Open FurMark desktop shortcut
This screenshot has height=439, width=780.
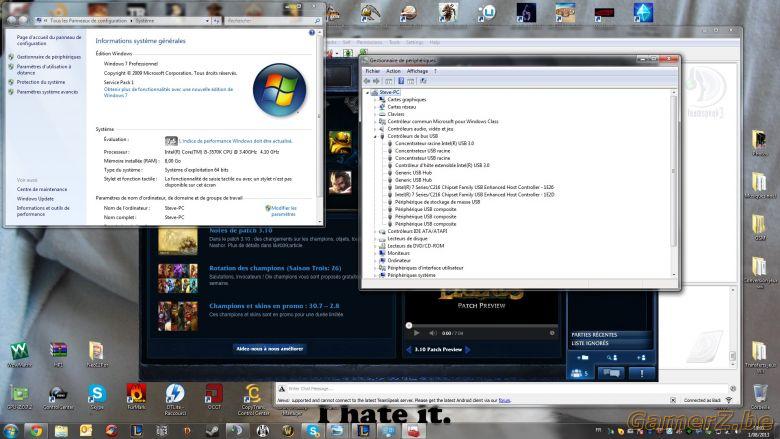click(x=136, y=396)
